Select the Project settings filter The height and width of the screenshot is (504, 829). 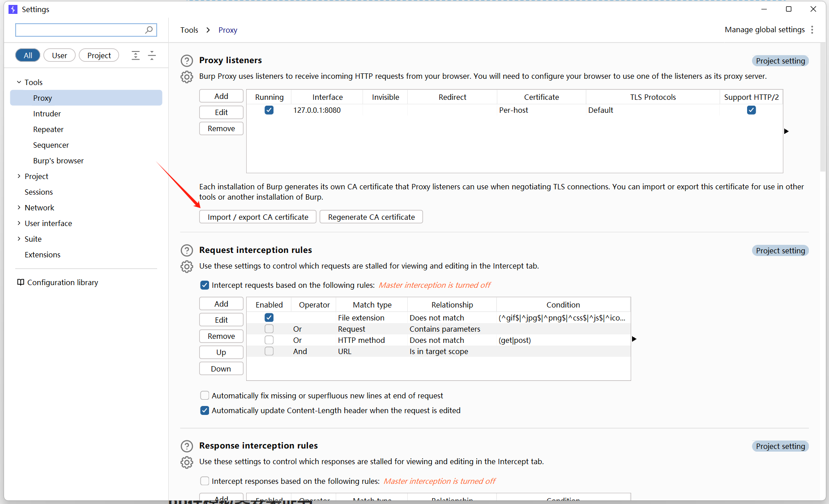click(x=99, y=55)
